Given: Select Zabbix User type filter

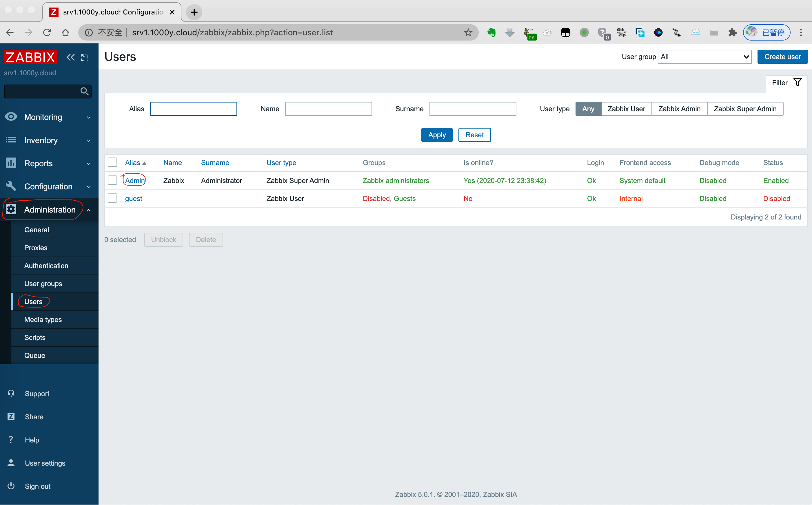Looking at the screenshot, I should [626, 109].
